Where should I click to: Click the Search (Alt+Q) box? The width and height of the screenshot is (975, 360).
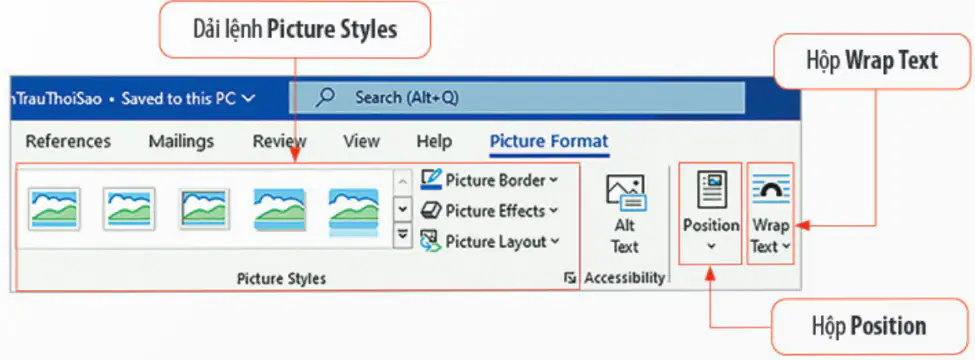tap(517, 98)
